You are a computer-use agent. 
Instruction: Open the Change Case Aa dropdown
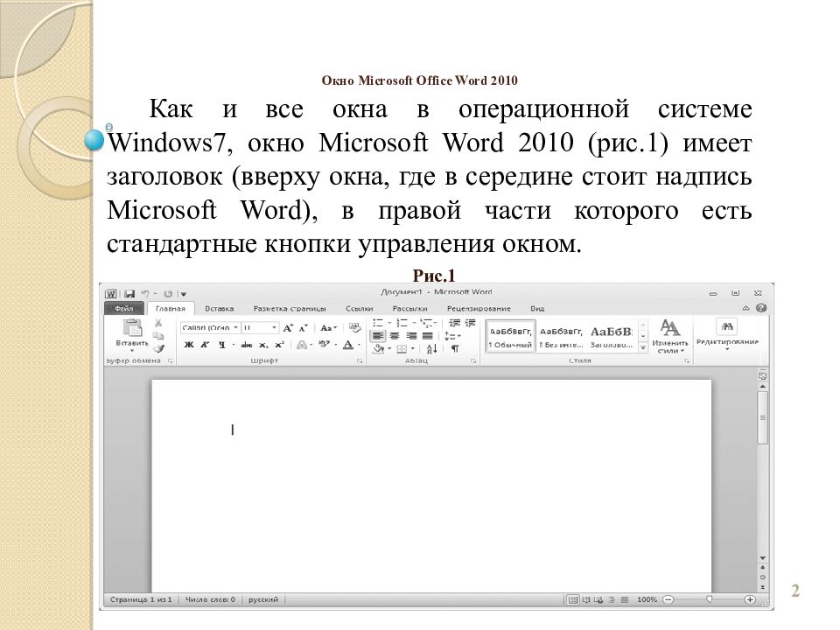tap(328, 328)
